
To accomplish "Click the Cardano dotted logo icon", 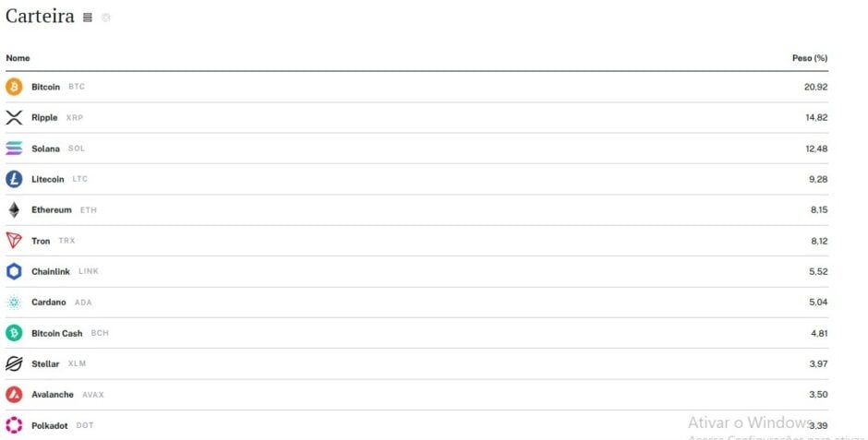I will tap(14, 303).
